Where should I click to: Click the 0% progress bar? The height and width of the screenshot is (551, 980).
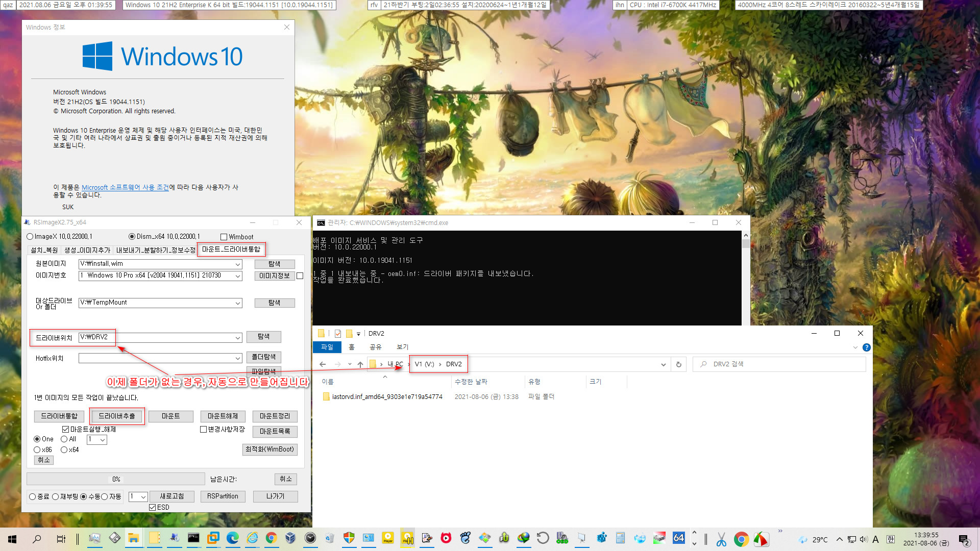click(116, 479)
